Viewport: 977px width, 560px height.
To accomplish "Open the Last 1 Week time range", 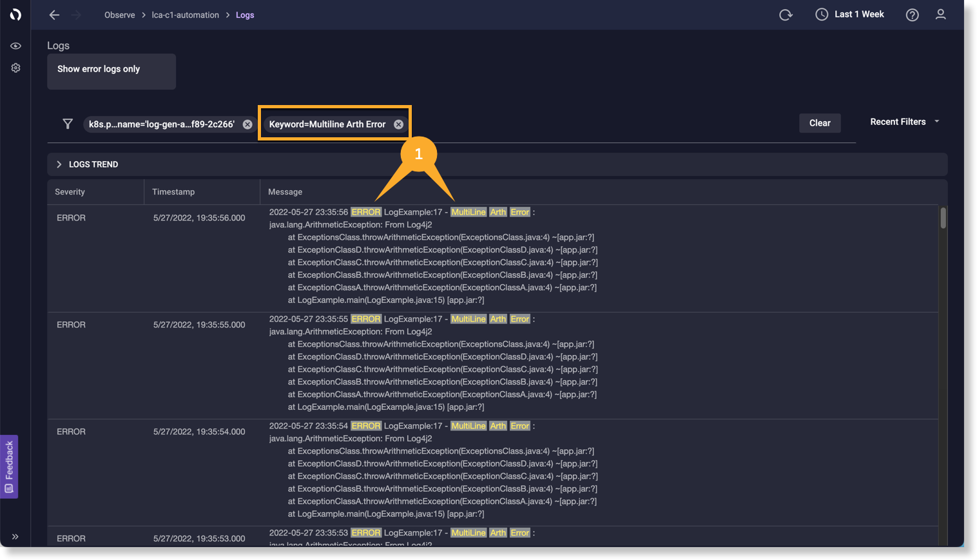I will [859, 14].
